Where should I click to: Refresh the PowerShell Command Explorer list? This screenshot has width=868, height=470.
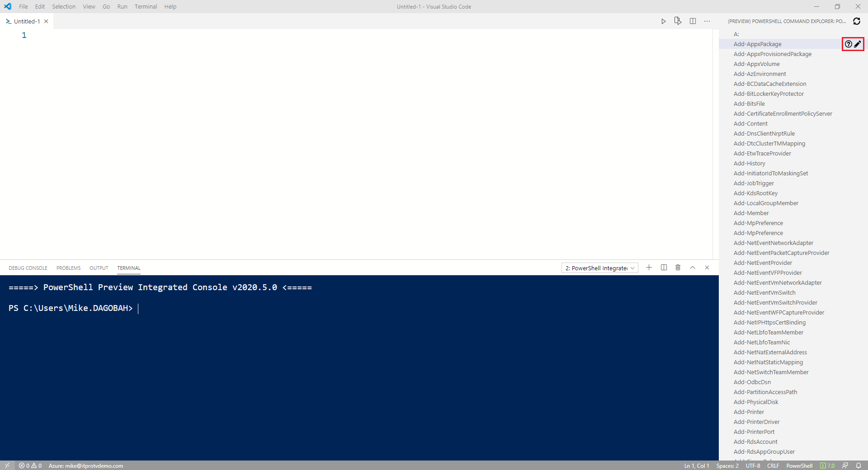(x=856, y=21)
